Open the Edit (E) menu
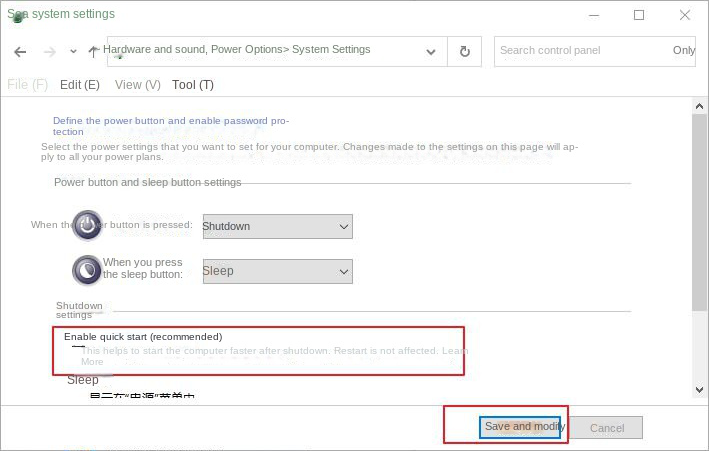709x451 pixels. click(x=80, y=85)
